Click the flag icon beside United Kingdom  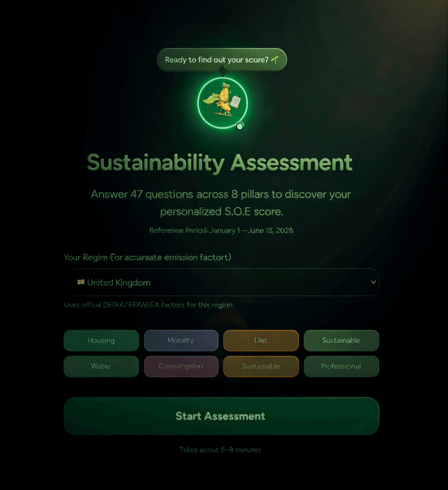(x=81, y=282)
